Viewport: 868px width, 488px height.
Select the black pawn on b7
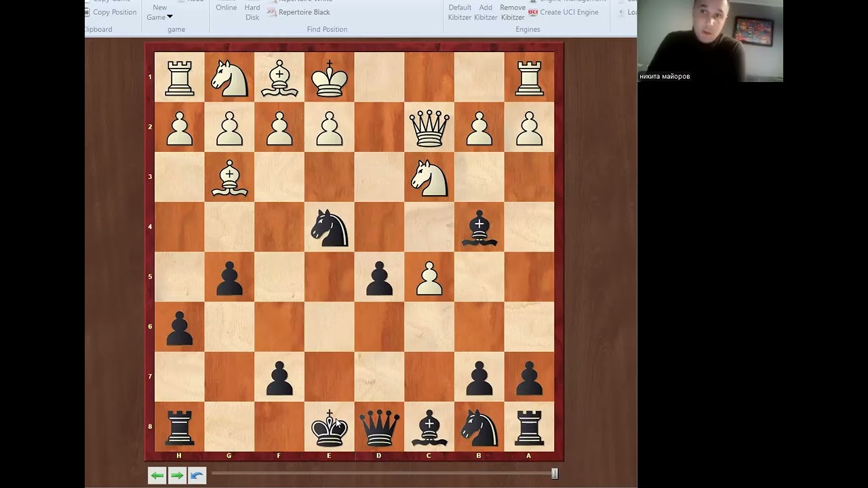[479, 377]
